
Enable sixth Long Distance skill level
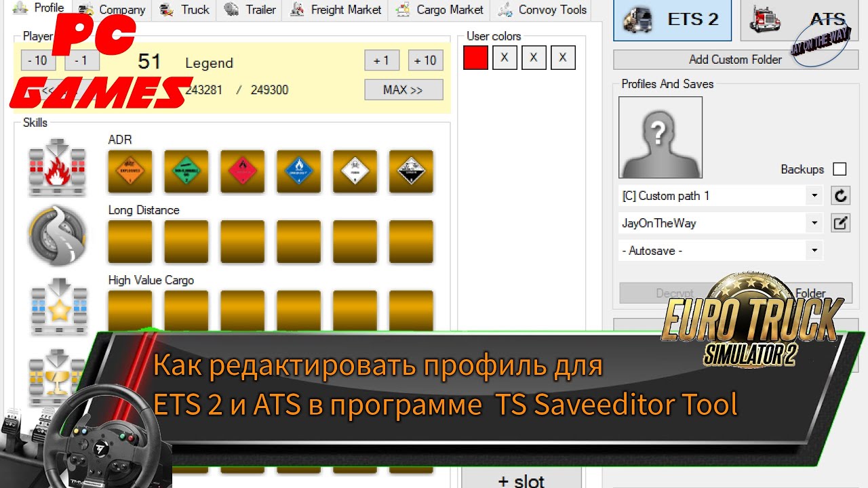(x=411, y=242)
